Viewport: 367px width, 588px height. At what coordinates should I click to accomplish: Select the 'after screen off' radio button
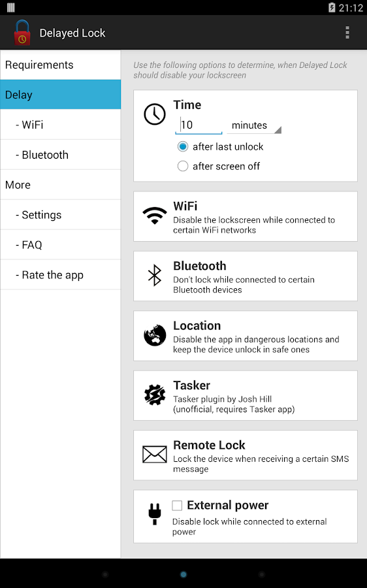pos(183,166)
